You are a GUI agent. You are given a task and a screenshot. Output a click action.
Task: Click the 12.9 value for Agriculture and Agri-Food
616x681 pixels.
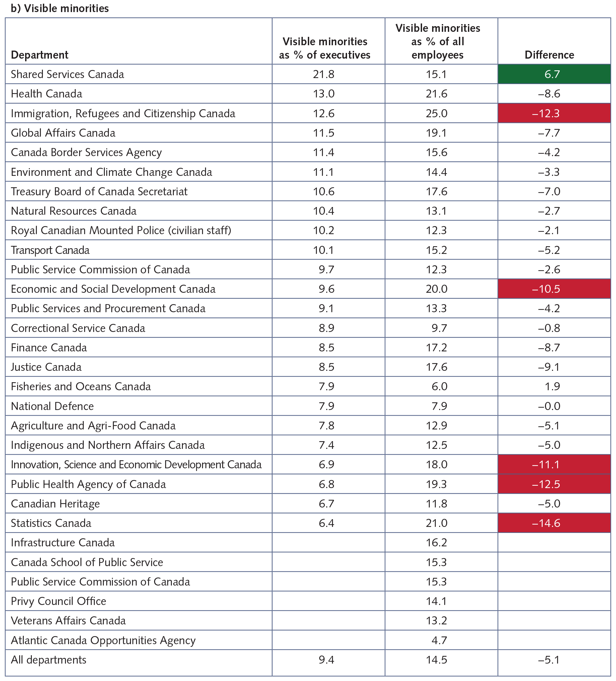(437, 426)
